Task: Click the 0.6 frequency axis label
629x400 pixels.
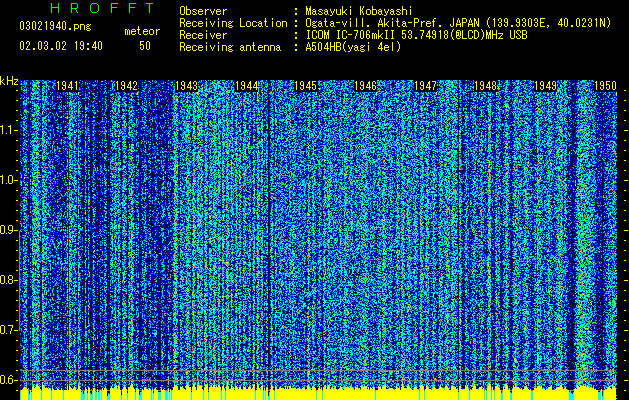Action: [x=9, y=380]
